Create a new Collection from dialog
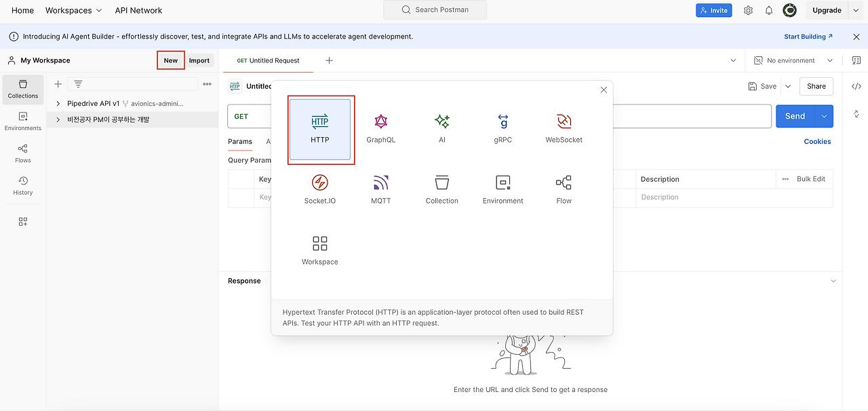 [x=442, y=191]
